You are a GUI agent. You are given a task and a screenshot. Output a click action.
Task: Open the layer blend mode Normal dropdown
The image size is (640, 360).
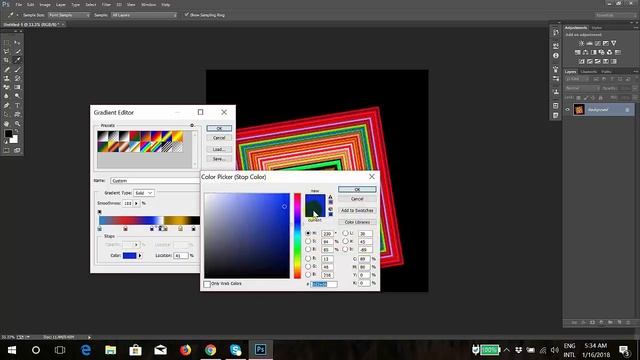tap(582, 88)
